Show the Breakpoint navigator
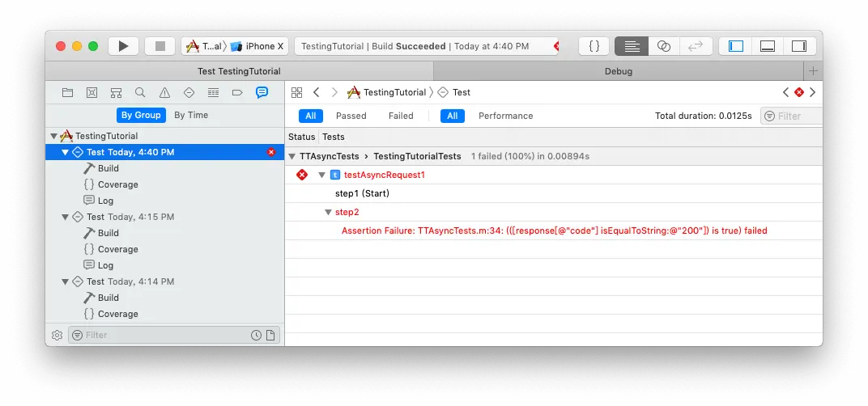This screenshot has width=868, height=406. click(237, 92)
